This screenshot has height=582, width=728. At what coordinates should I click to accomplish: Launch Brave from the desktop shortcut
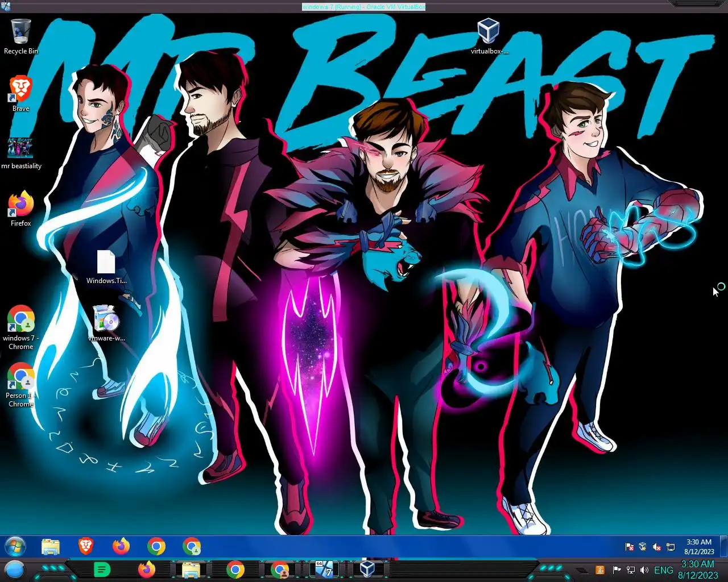[x=21, y=94]
